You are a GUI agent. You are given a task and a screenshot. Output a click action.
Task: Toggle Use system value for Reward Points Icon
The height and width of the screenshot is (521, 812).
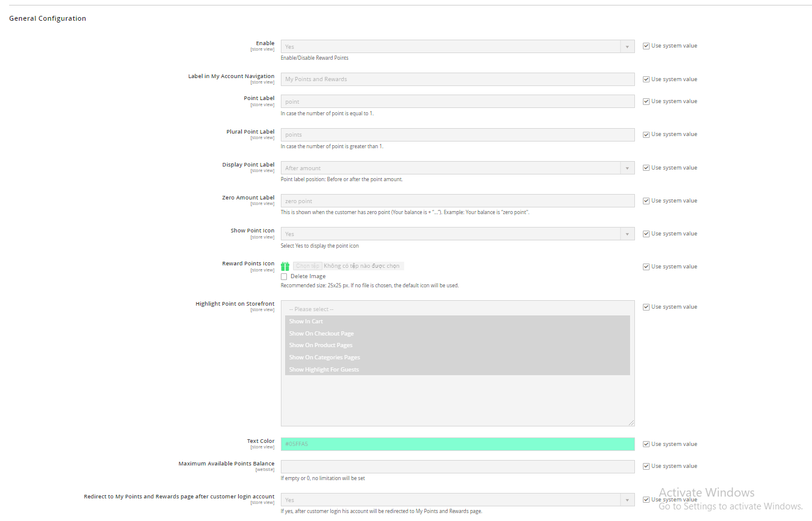646,267
